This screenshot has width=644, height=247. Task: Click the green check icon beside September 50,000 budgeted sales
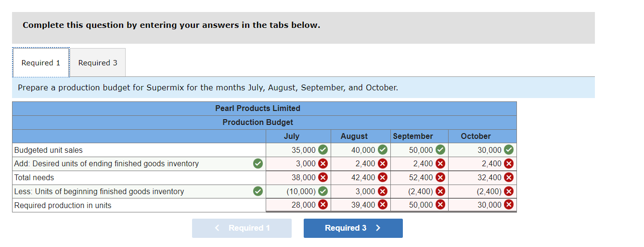440,150
